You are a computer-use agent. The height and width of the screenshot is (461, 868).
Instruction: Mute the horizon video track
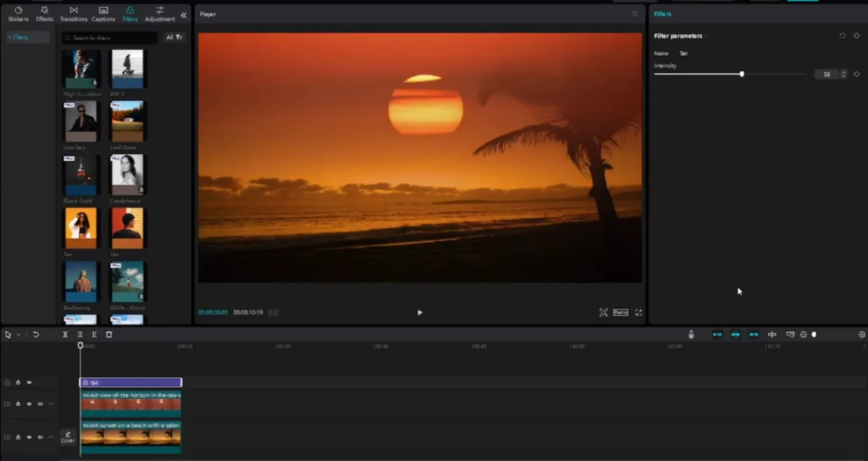click(40, 404)
